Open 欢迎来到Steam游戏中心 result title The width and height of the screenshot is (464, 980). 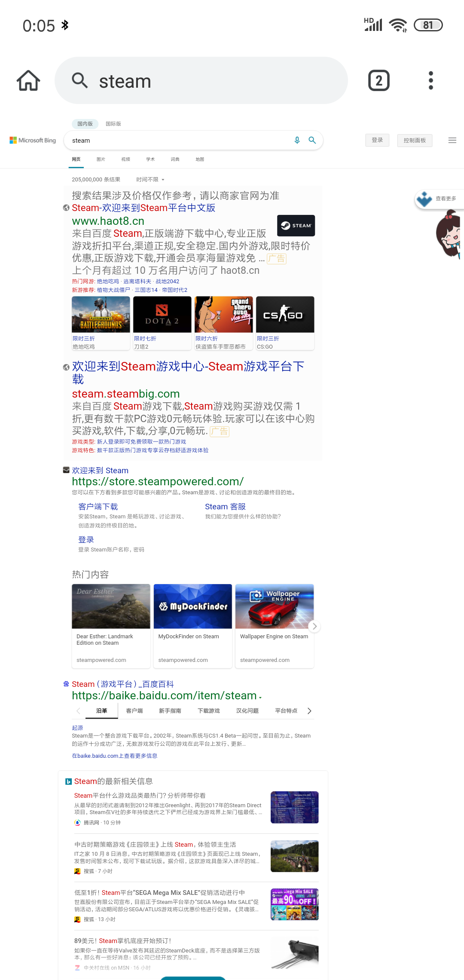click(188, 373)
